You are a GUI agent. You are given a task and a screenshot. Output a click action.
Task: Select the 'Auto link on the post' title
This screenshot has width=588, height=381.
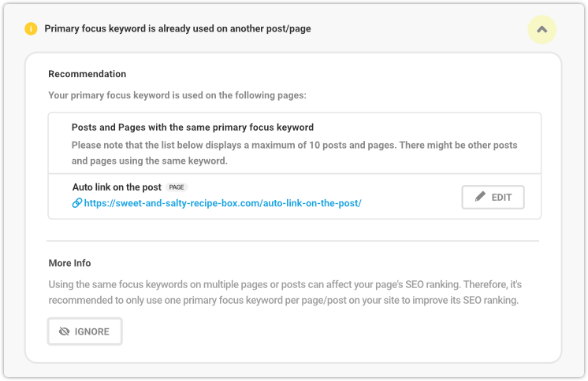117,187
